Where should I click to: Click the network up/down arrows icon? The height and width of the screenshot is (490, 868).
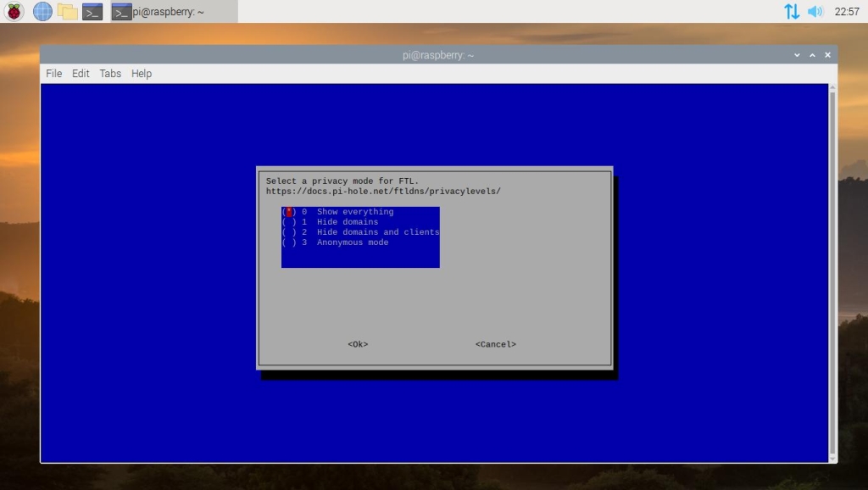pos(792,11)
